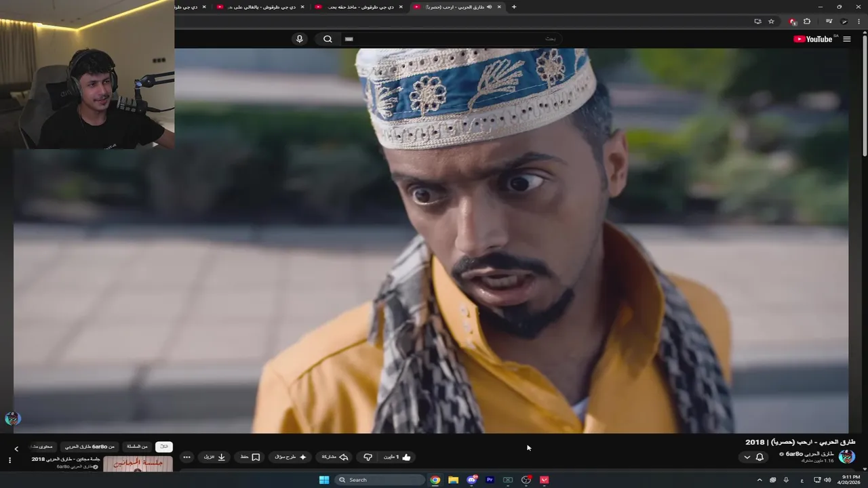Open File Explorer from the taskbar
Viewport: 868px width, 488px height.
coord(453,480)
